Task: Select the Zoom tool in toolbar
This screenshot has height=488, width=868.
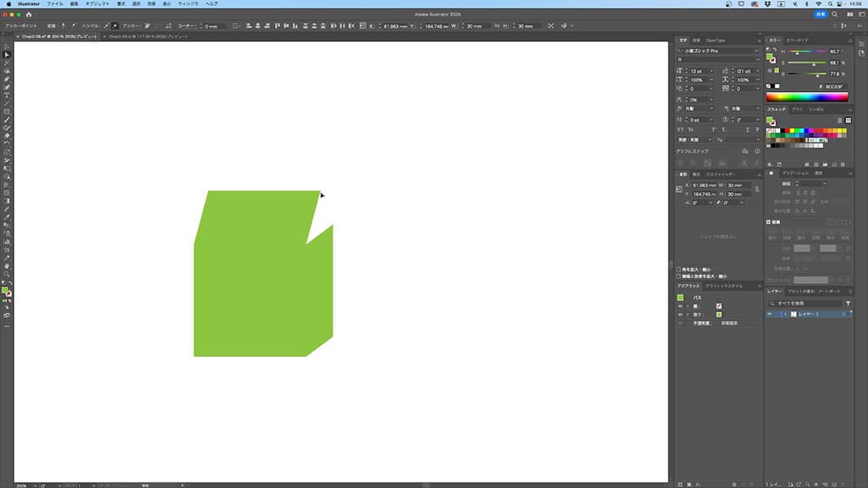Action: click(x=7, y=273)
